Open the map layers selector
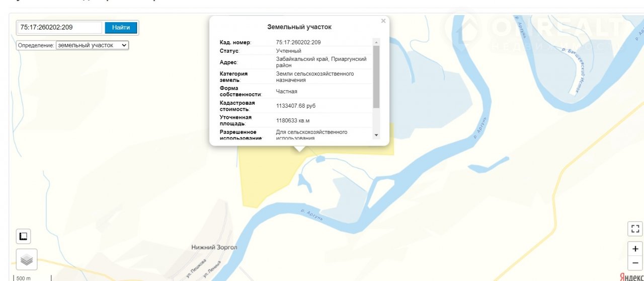 (27, 260)
